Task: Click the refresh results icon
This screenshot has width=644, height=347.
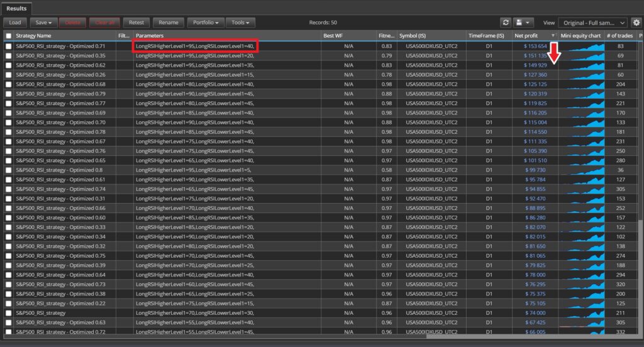Action: [x=505, y=23]
